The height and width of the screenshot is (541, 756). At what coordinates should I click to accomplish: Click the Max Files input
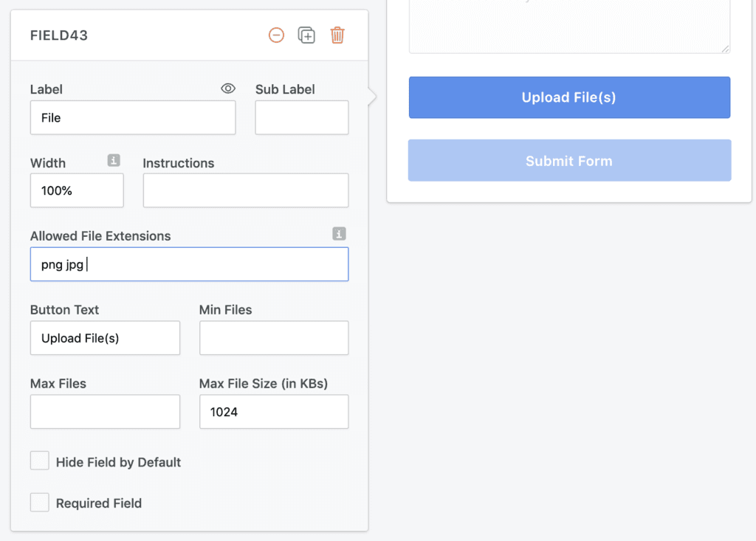click(x=105, y=412)
